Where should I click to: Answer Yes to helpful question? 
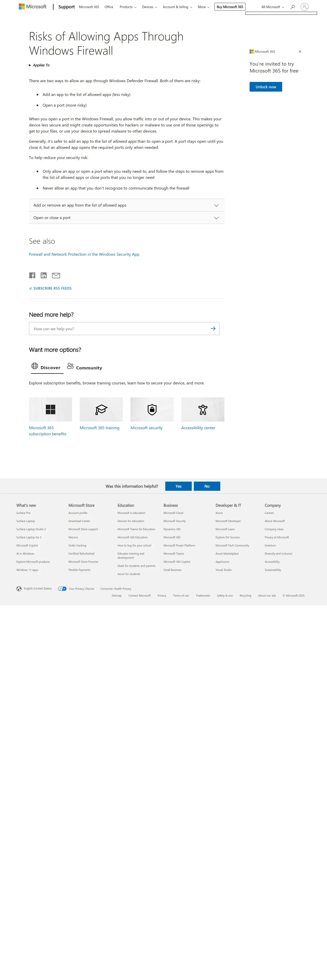(179, 486)
